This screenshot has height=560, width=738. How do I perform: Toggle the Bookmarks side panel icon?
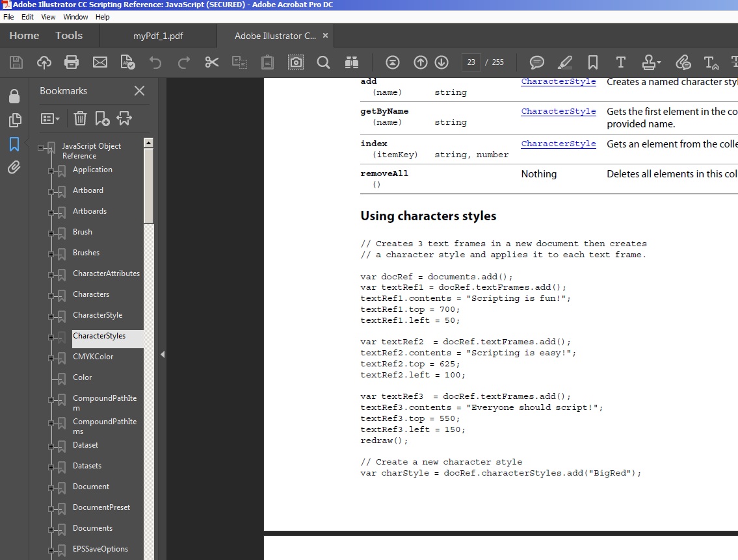click(x=14, y=144)
